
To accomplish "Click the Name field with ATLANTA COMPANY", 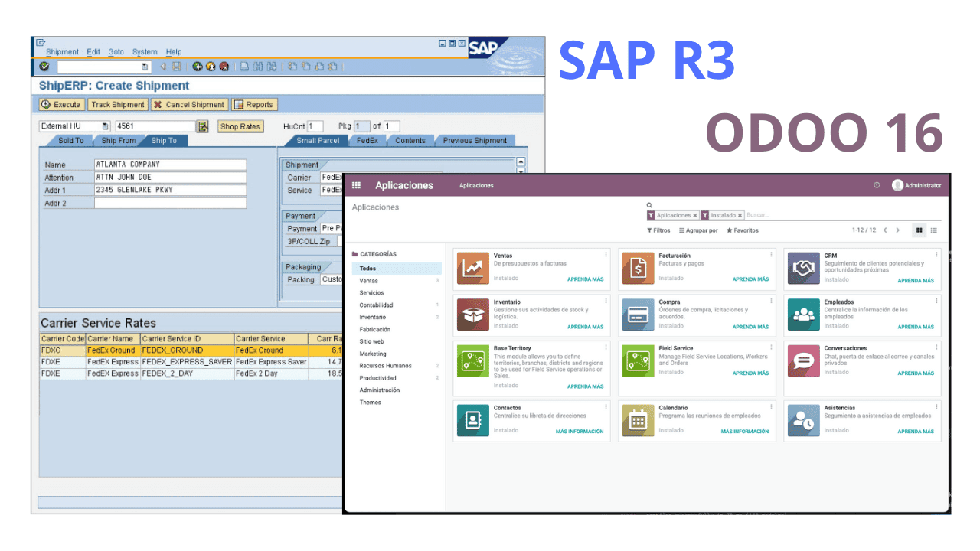I will click(170, 165).
